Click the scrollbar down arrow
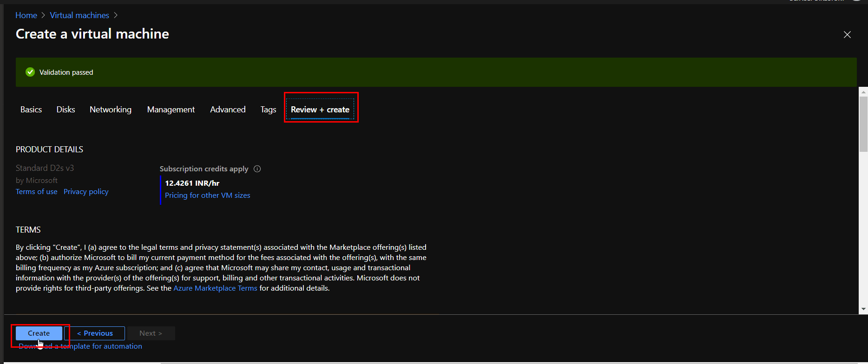Viewport: 868px width, 364px height. [863, 309]
